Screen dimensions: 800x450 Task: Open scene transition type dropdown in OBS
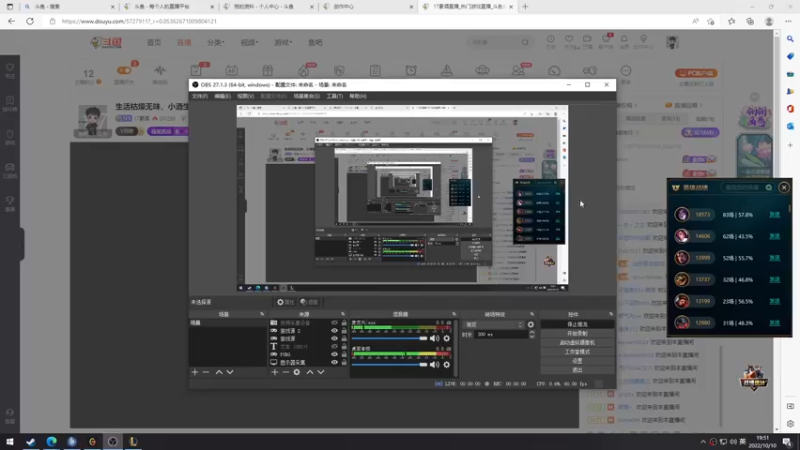494,324
